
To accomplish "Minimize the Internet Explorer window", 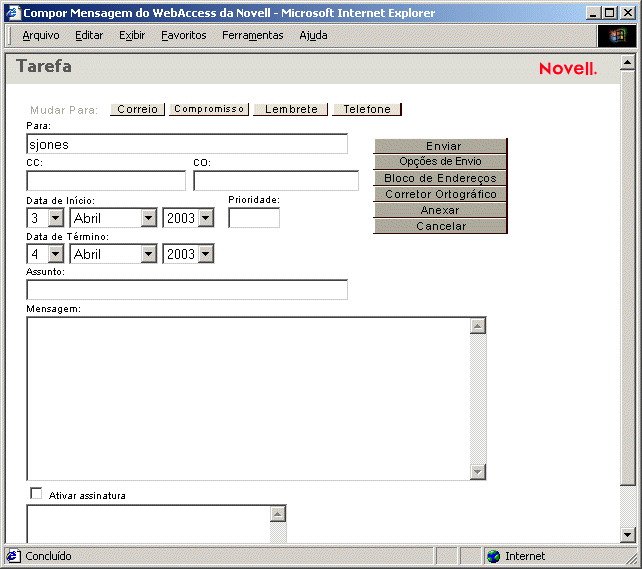I will coord(593,13).
